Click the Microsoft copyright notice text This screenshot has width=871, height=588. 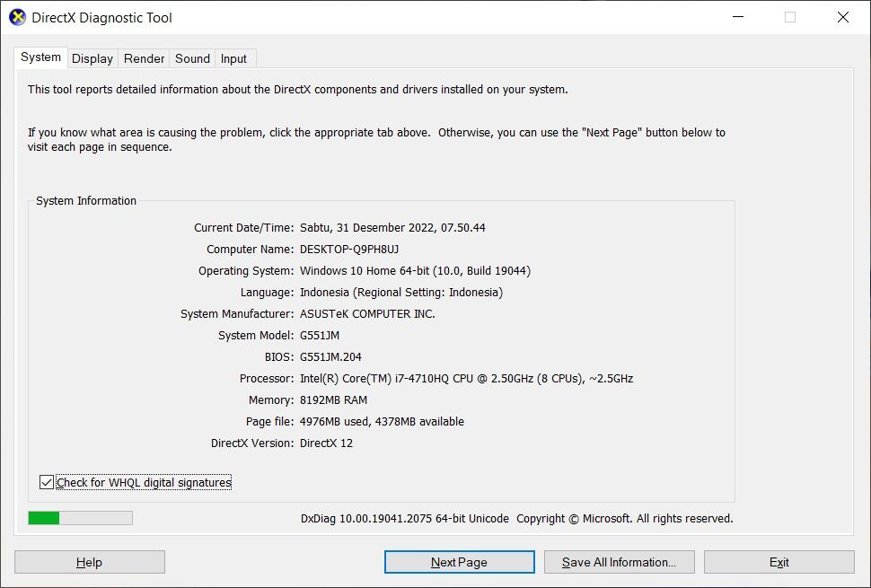coord(625,519)
